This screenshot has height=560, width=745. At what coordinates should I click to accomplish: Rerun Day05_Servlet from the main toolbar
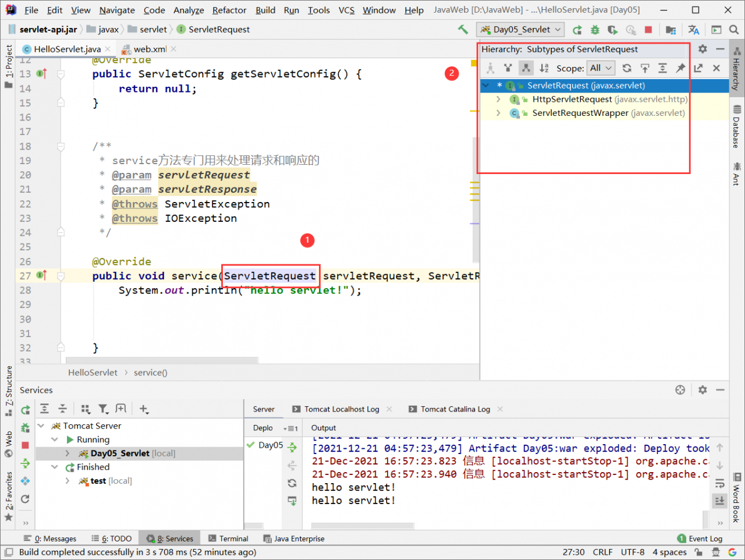pyautogui.click(x=577, y=30)
